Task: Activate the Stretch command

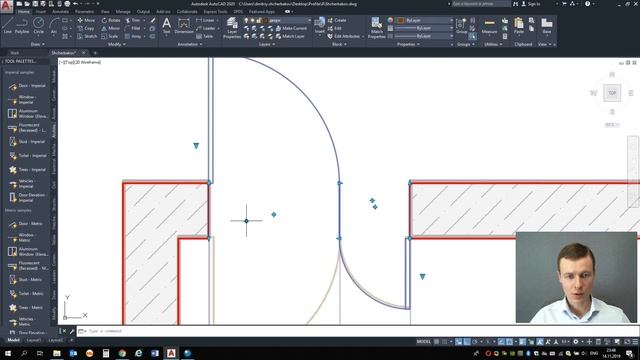Action: point(87,36)
